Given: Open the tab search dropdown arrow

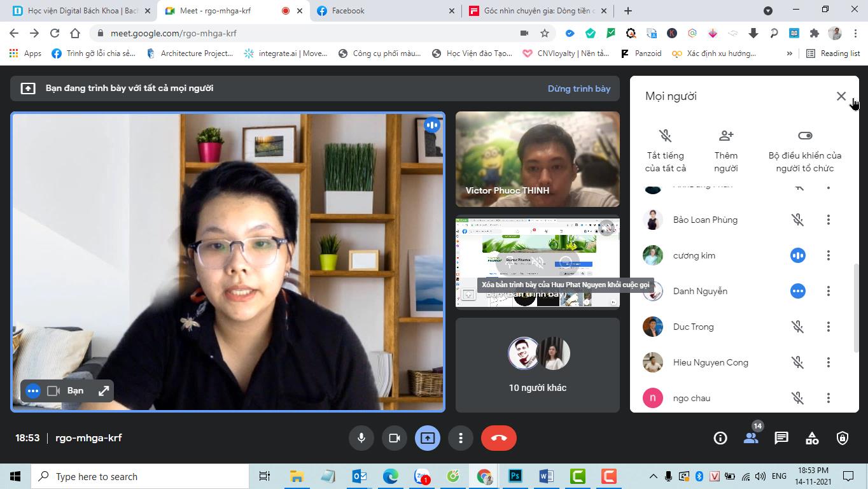Looking at the screenshot, I should click(x=768, y=11).
